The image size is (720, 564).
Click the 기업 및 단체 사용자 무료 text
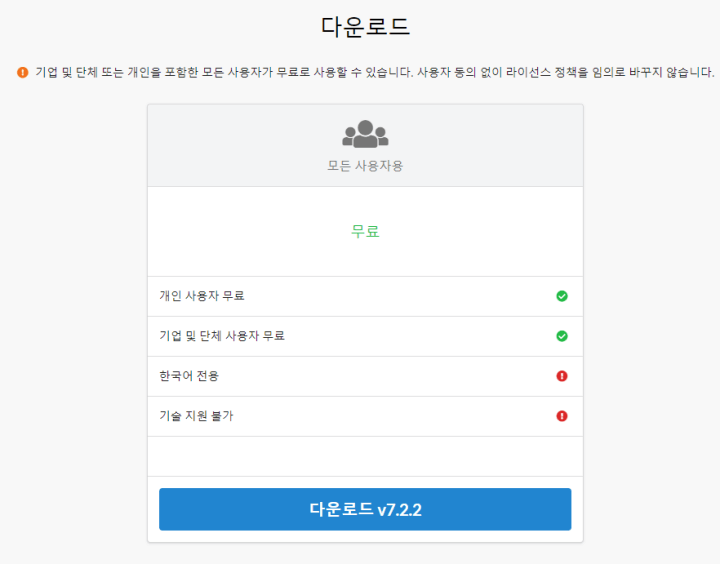[222, 336]
